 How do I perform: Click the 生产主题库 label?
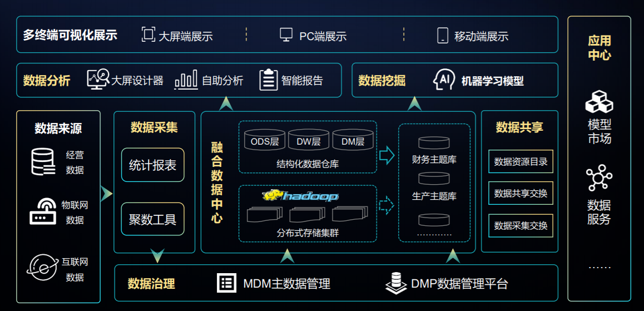point(434,196)
